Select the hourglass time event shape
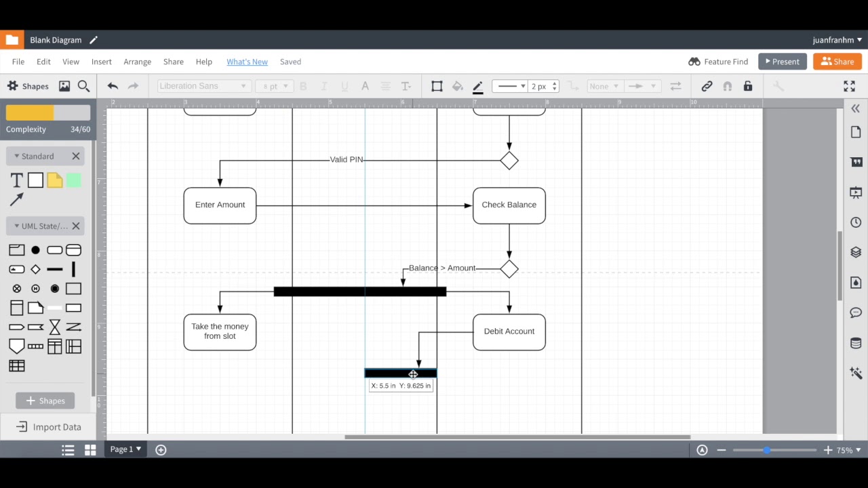 click(x=54, y=327)
